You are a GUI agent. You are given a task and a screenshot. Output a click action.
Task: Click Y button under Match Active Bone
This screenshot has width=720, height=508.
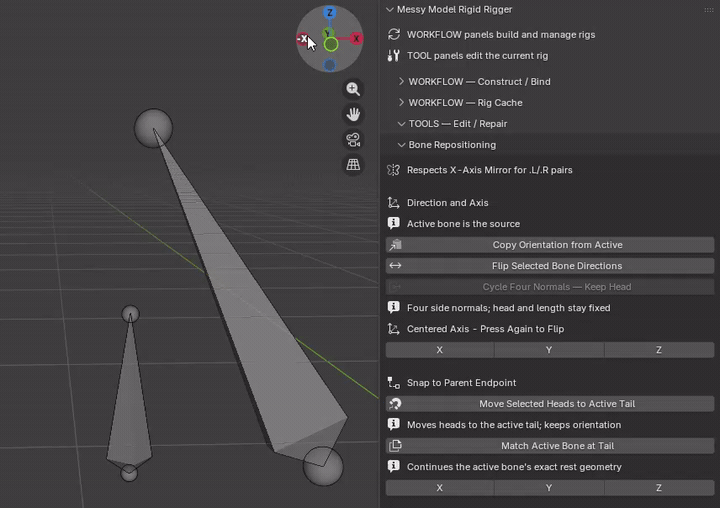tap(549, 488)
